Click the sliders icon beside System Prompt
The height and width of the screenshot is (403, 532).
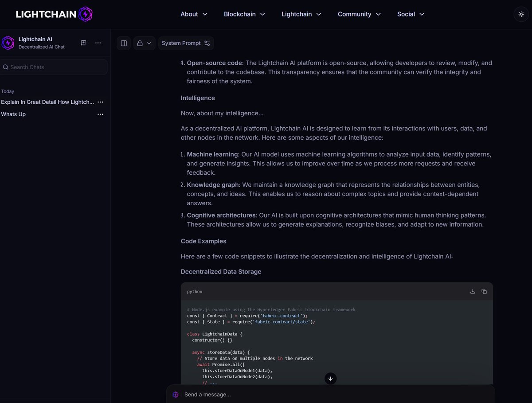point(207,43)
